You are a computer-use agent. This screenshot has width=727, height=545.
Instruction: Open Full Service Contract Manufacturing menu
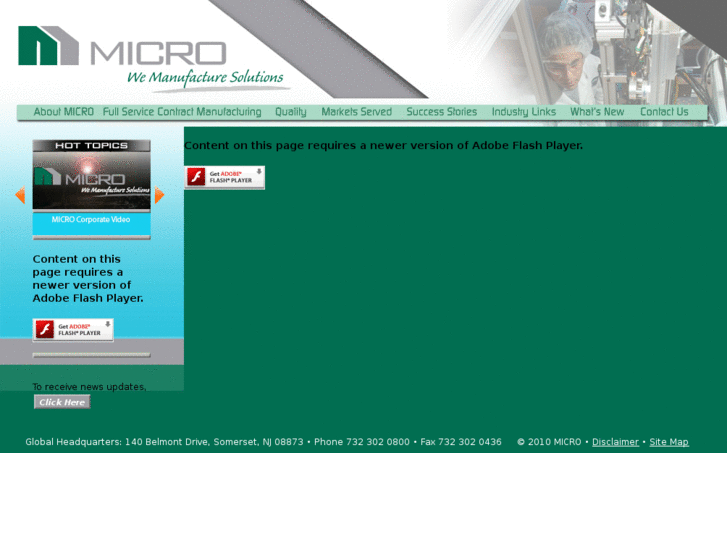(182, 112)
